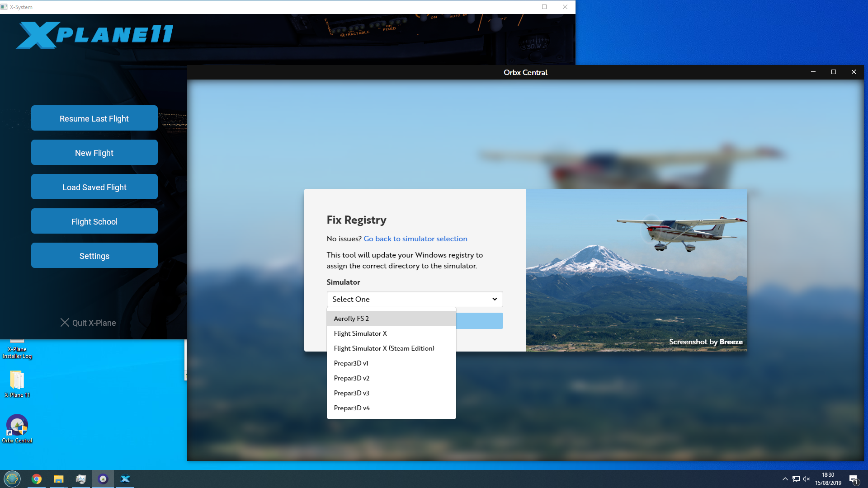Click the X icon beside Quit X-Plane
Screen dimensions: 868x488
(65, 322)
